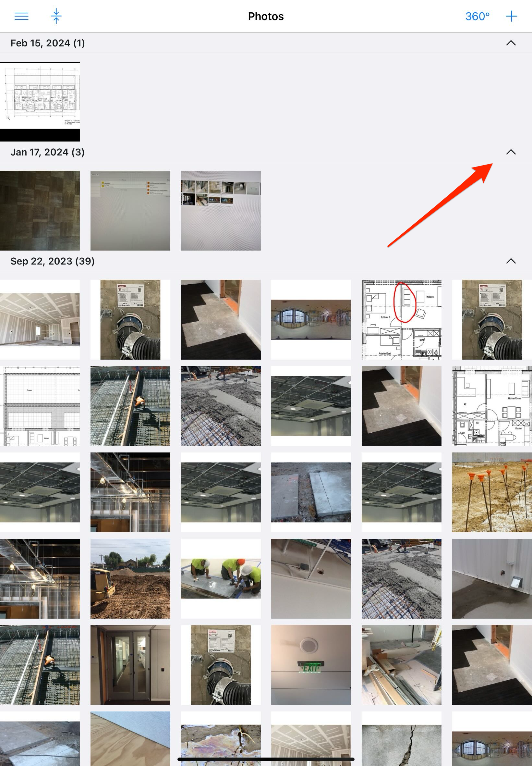Viewport: 532px width, 766px height.
Task: Open the Feb 15 floor plan thumbnail
Action: pyautogui.click(x=40, y=101)
